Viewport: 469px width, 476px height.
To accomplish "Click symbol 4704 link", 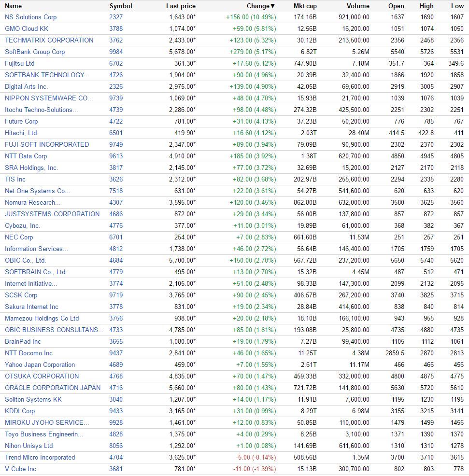I will [x=116, y=458].
